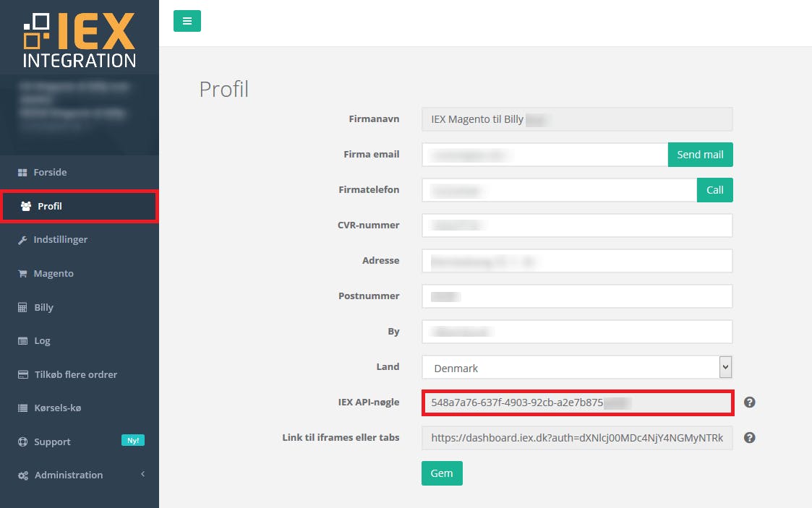Image resolution: width=812 pixels, height=508 pixels.
Task: Open Tilkøb flere ordrer page
Action: point(80,374)
